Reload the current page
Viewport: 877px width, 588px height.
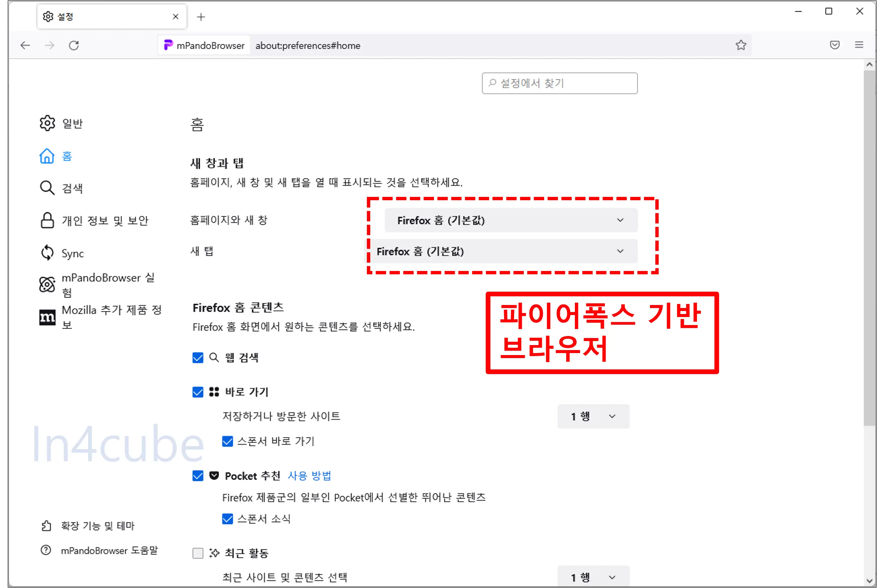click(x=74, y=45)
